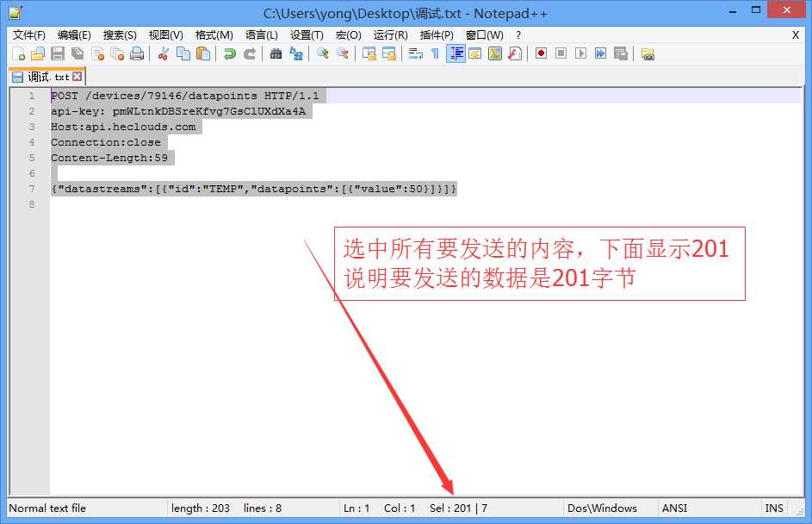
Task: Click the Sel : 201 | 7 status entry
Action: [x=458, y=508]
